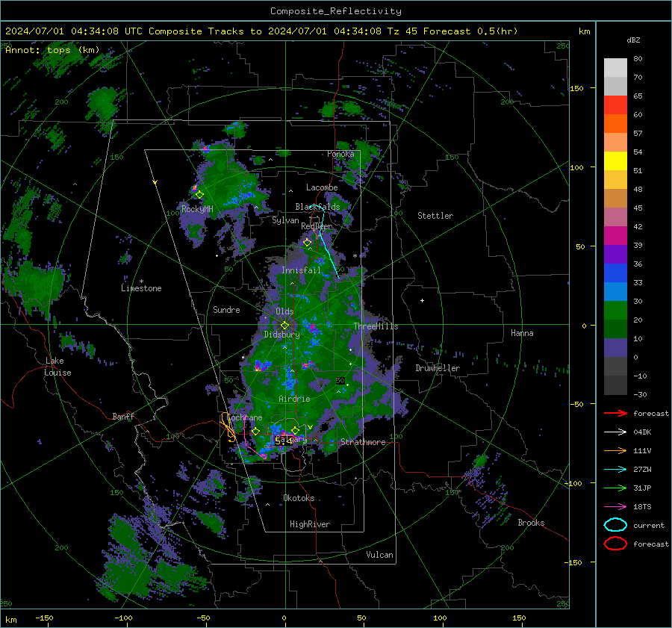Click the Strathmore city label

363,442
